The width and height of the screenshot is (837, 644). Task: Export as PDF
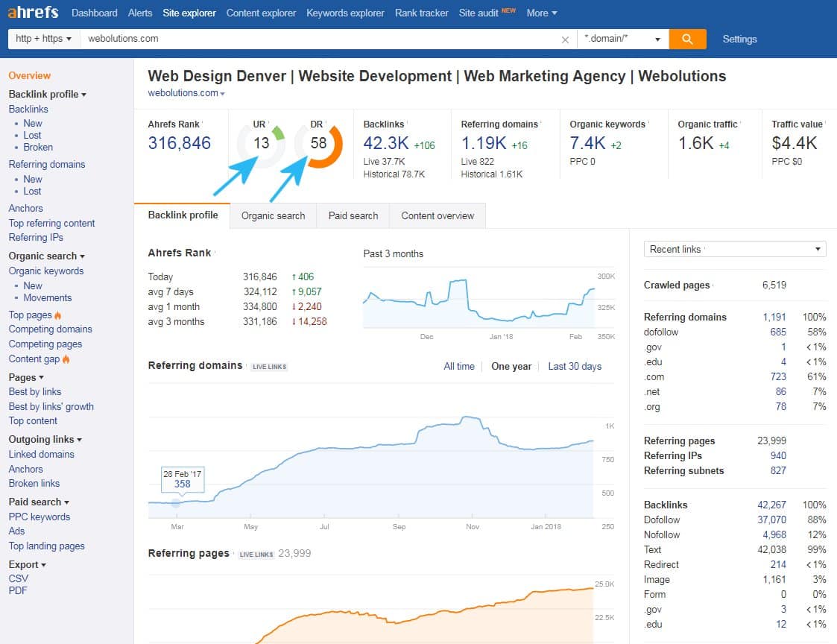[x=18, y=590]
